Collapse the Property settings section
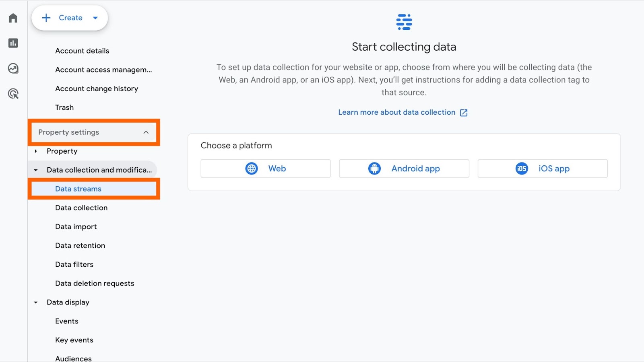Screen dimensions: 644x362 (146, 132)
